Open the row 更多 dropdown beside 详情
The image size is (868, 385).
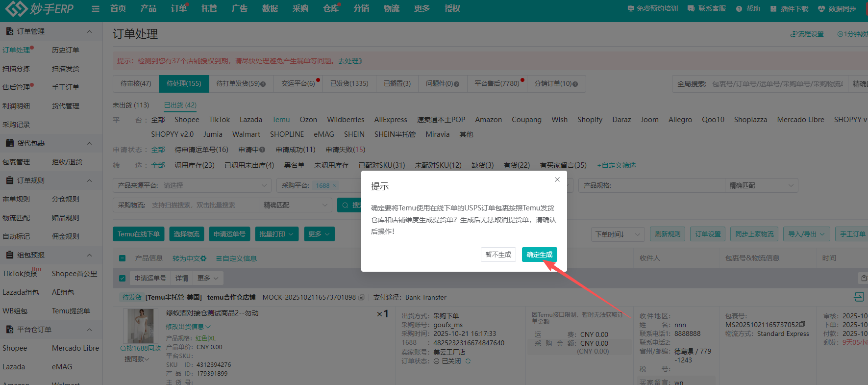click(208, 278)
